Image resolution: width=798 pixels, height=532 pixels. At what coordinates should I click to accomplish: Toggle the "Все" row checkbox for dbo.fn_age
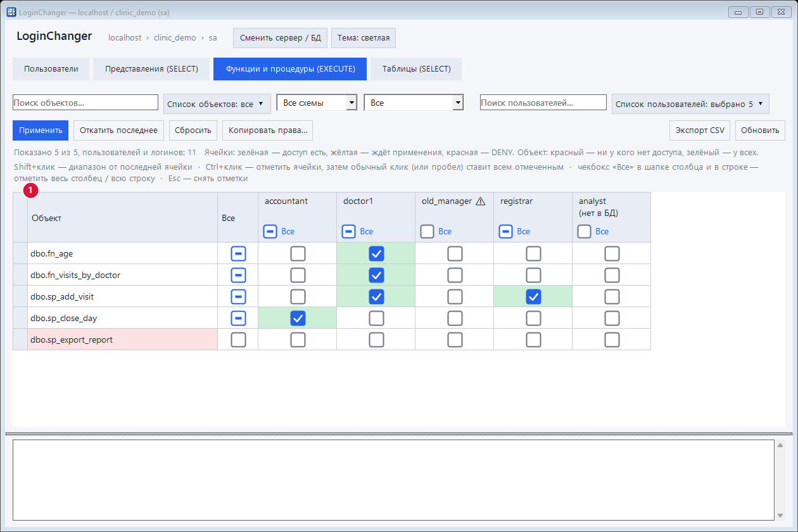[x=238, y=254]
